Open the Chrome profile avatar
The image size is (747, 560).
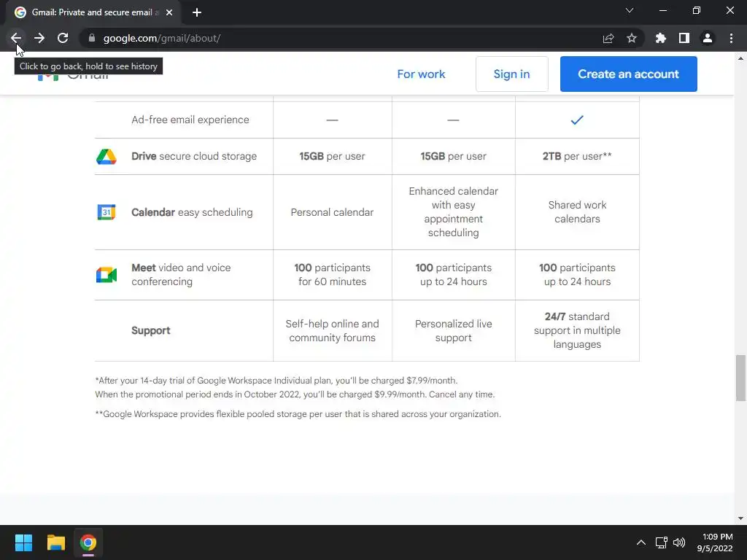point(708,38)
